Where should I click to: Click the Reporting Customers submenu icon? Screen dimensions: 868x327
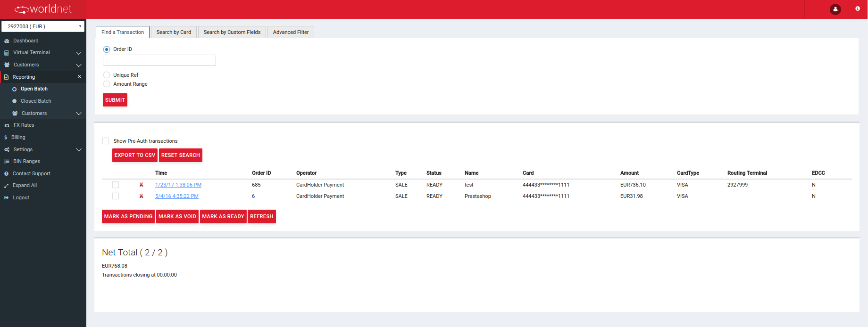tap(15, 114)
